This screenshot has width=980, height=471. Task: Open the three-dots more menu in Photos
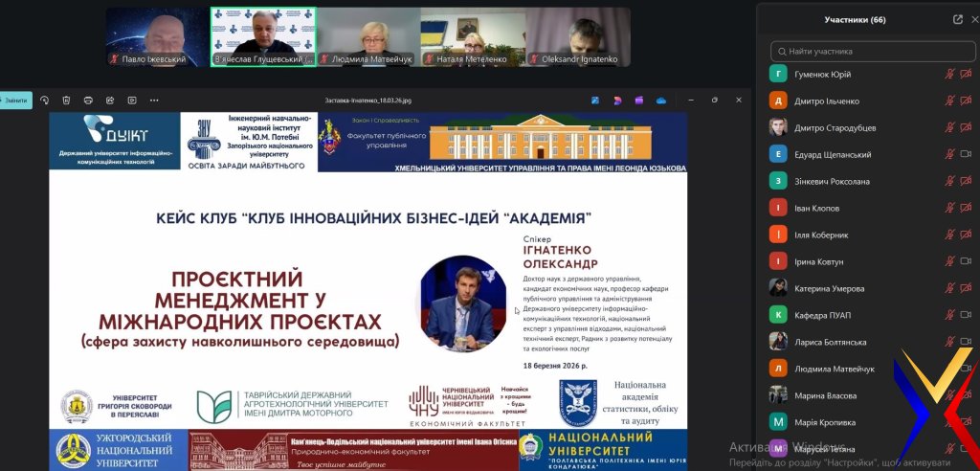(154, 100)
